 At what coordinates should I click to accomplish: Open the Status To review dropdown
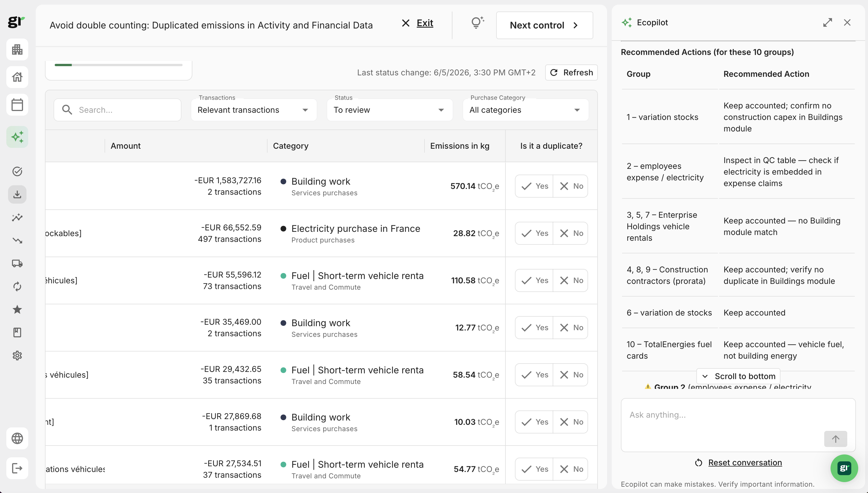389,110
